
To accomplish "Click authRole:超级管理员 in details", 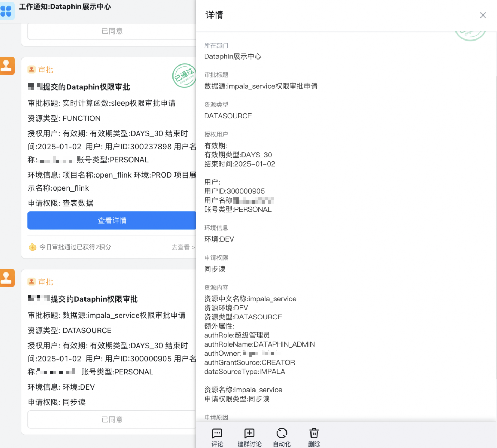I will pyautogui.click(x=237, y=335).
